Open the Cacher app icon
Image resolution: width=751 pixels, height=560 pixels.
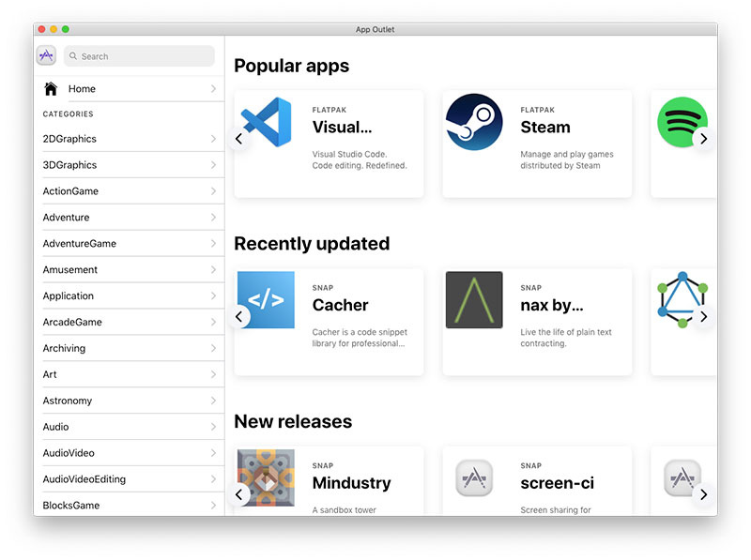point(266,300)
